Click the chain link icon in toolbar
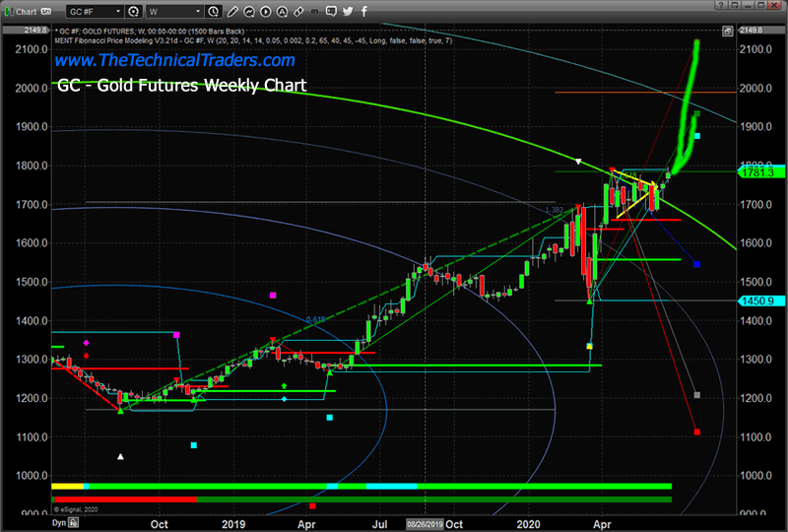 (298, 12)
